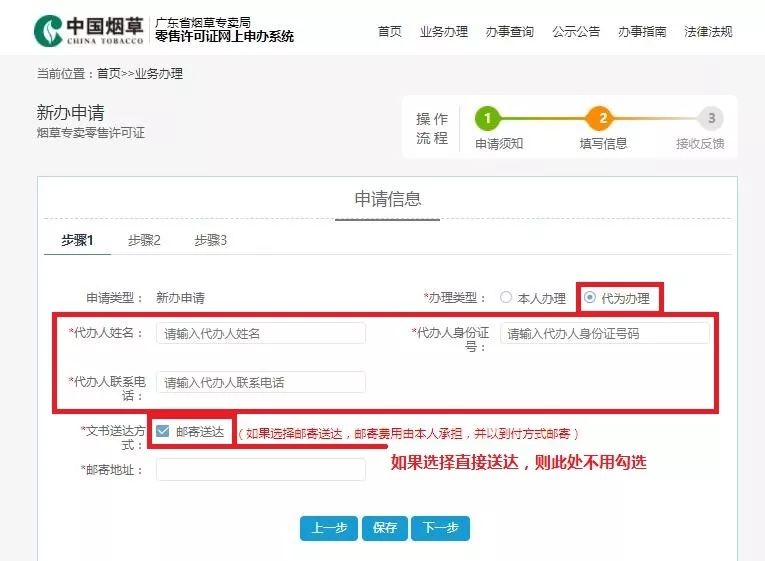765x561 pixels.
Task: Switch to the 步骤3 tab
Action: (x=210, y=240)
